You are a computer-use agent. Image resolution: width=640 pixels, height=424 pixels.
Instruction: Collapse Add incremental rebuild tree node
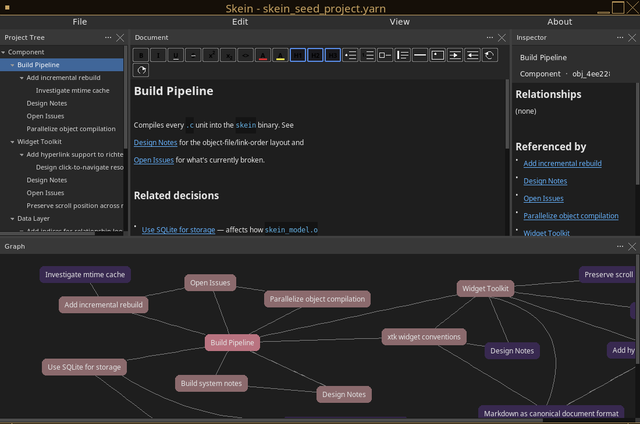click(22, 78)
